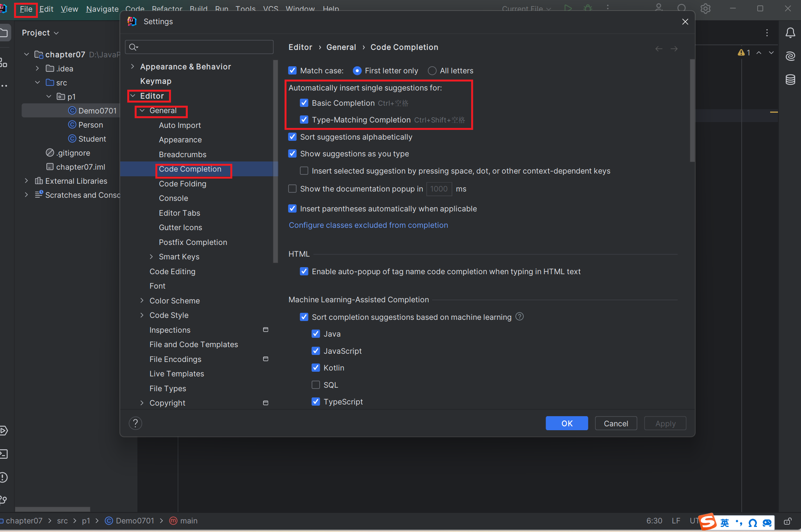Select the All letters radio button

(432, 71)
